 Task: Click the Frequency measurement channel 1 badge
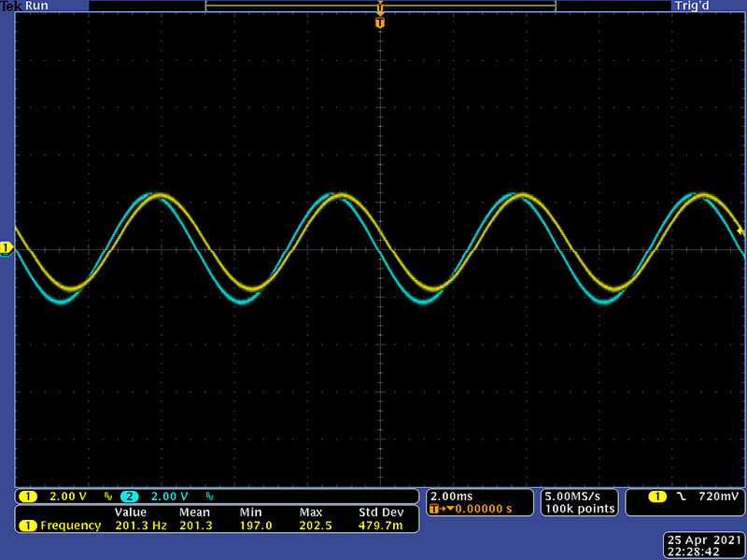(x=28, y=525)
